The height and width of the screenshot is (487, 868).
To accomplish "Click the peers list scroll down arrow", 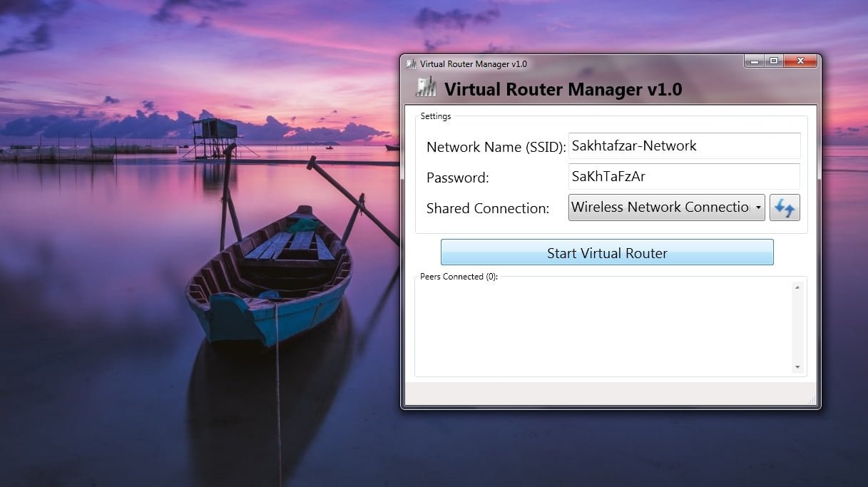I will pos(797,367).
